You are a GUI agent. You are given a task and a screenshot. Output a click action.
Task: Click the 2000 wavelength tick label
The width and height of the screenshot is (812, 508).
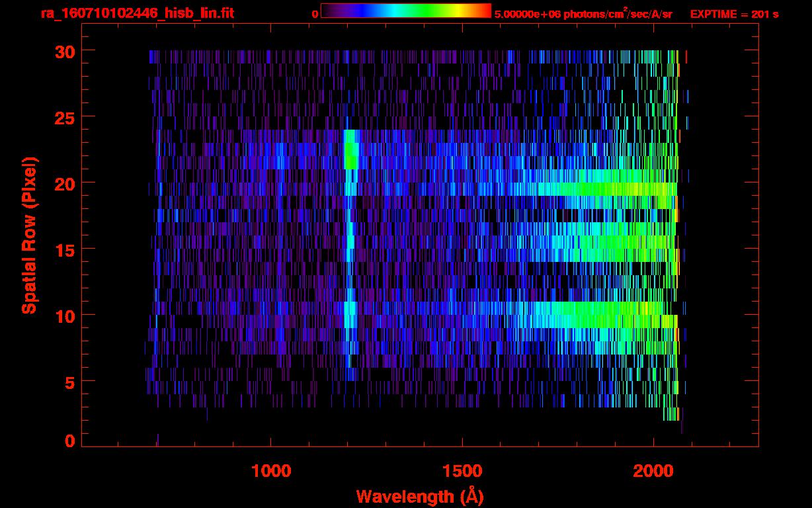tap(653, 471)
